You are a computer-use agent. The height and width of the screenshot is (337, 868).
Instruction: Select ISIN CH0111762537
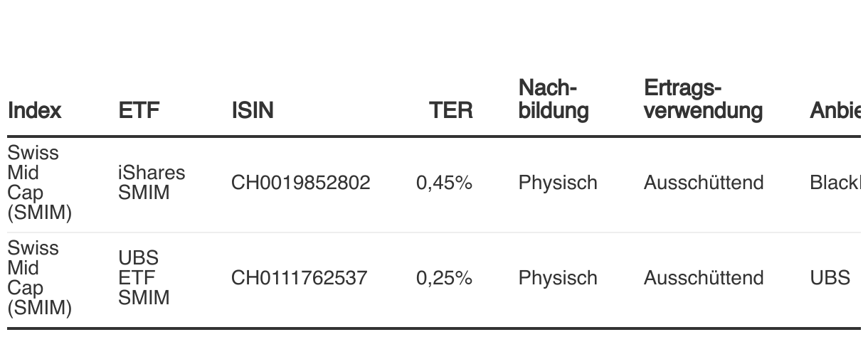[x=299, y=277]
